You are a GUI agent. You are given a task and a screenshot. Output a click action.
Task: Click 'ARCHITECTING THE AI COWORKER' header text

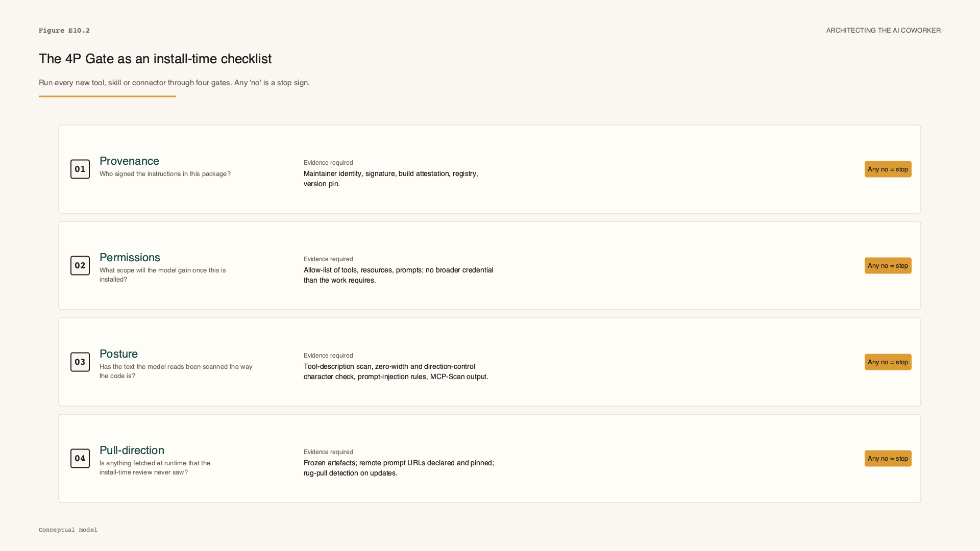click(x=883, y=31)
